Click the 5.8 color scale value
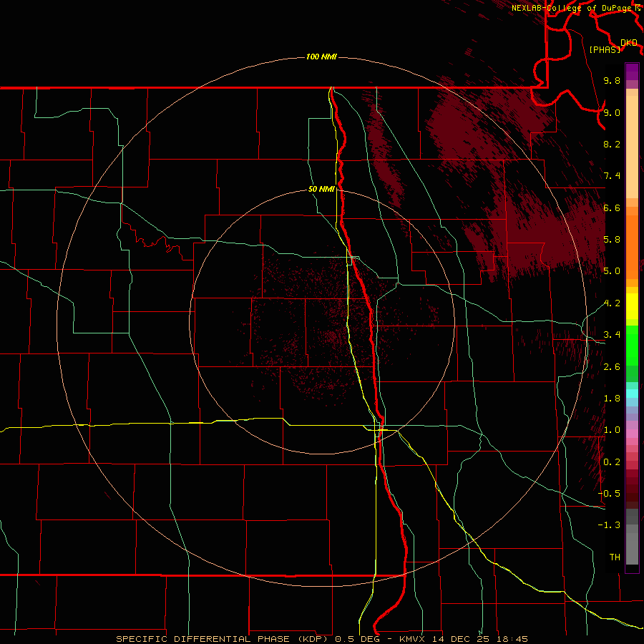 (x=612, y=240)
